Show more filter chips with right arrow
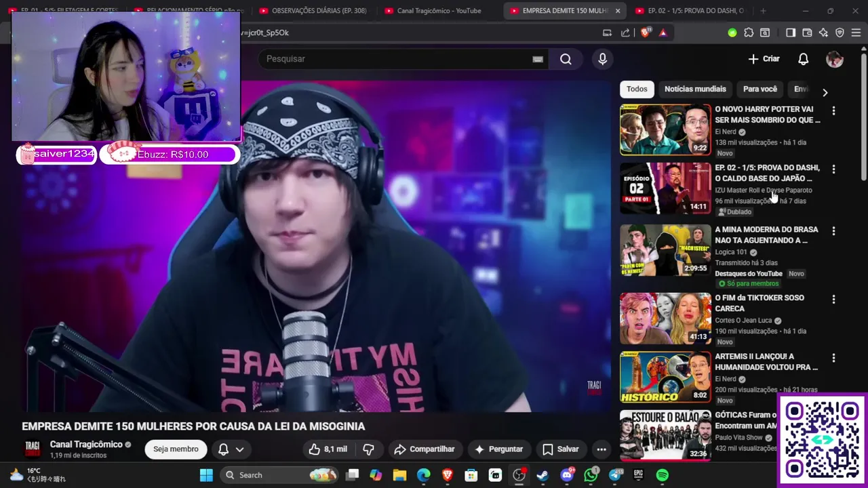This screenshot has height=488, width=868. [x=825, y=92]
